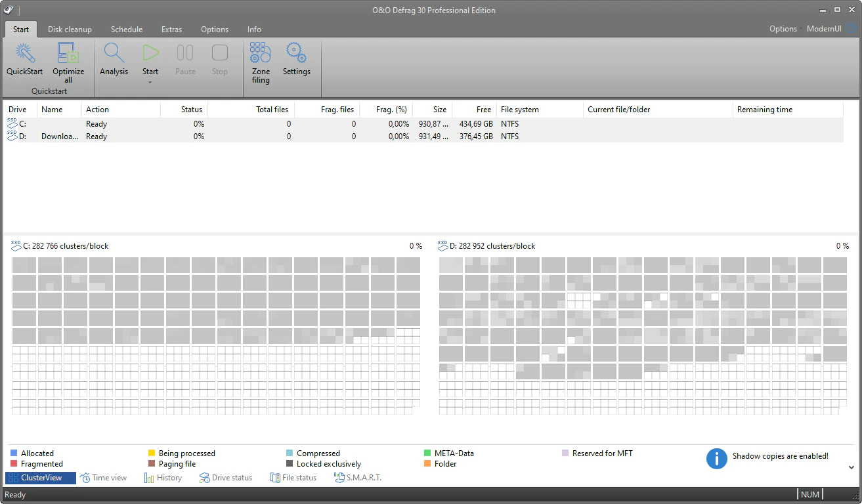This screenshot has height=504, width=862.
Task: Expand the dropdown arrow under Start
Action: [150, 82]
